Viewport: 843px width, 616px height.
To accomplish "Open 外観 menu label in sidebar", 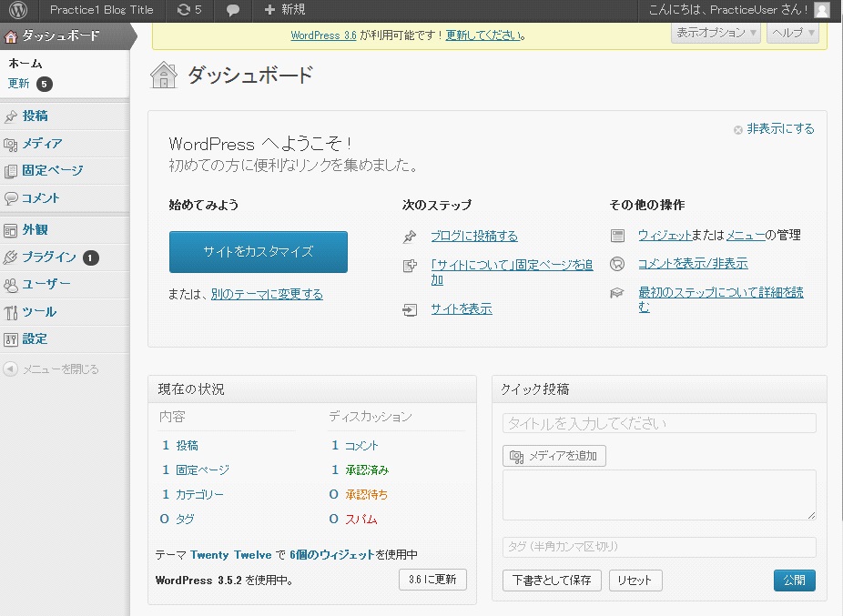I will pos(35,230).
